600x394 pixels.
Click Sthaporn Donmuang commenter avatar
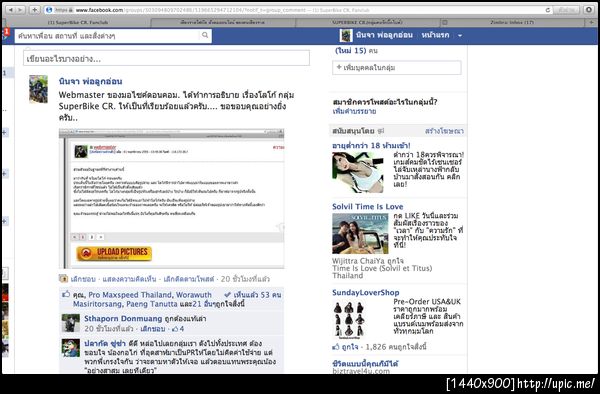coord(71,323)
